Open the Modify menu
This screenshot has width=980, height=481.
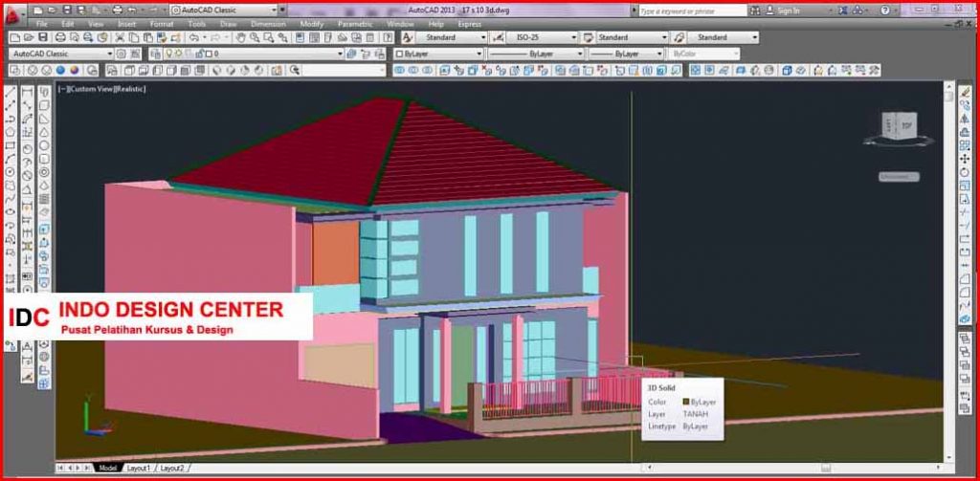(x=312, y=24)
